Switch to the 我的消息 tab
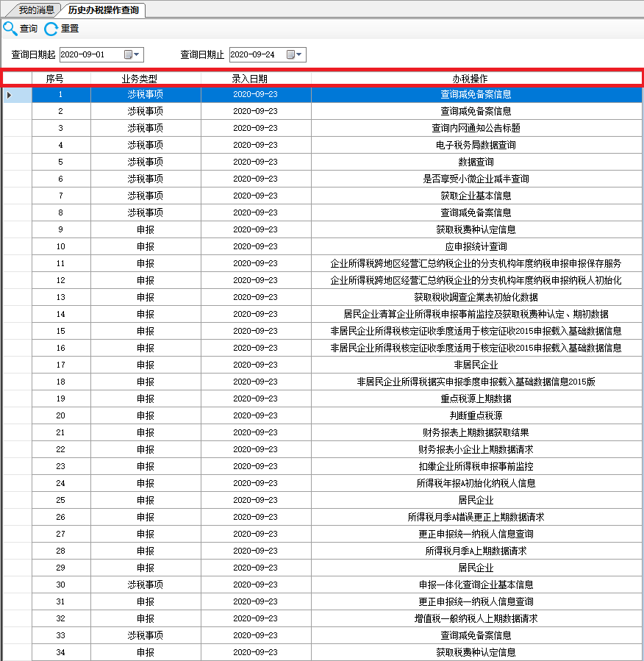Image resolution: width=644 pixels, height=661 pixels. point(36,10)
